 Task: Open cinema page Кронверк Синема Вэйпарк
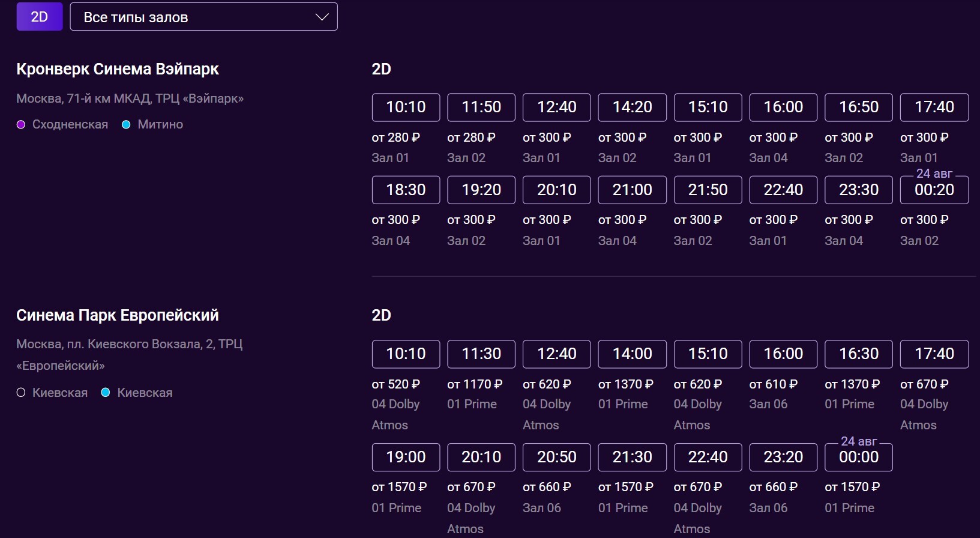(118, 69)
